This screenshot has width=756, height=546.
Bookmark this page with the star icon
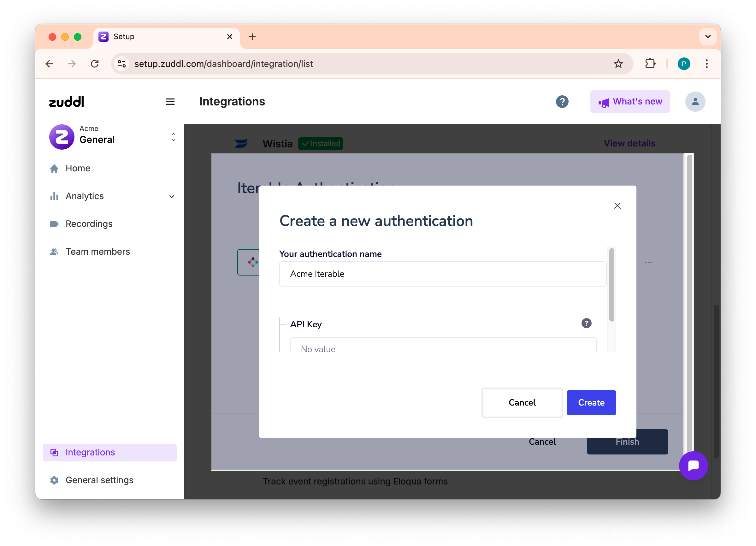point(618,64)
